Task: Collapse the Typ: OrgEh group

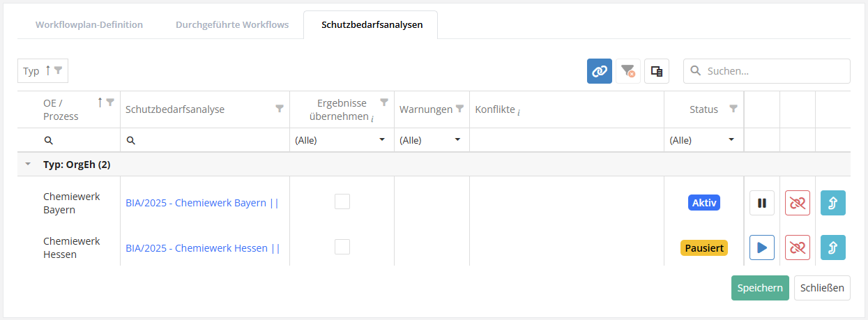Action: tap(28, 165)
